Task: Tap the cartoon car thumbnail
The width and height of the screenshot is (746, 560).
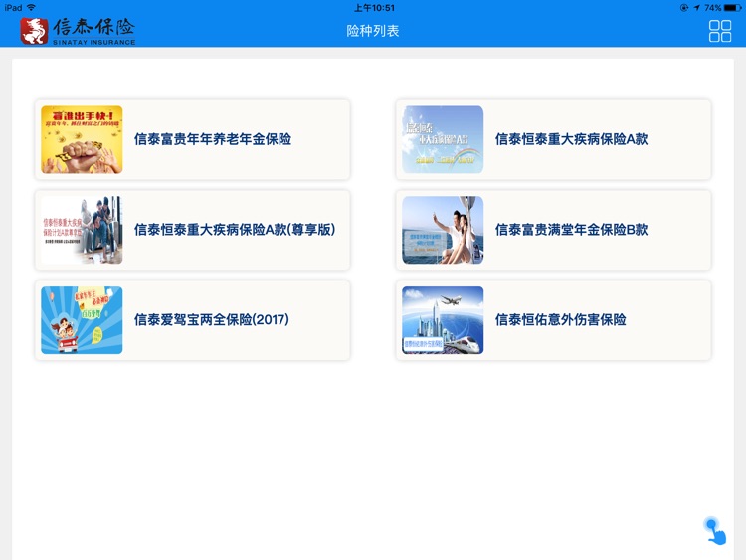Action: [x=82, y=320]
